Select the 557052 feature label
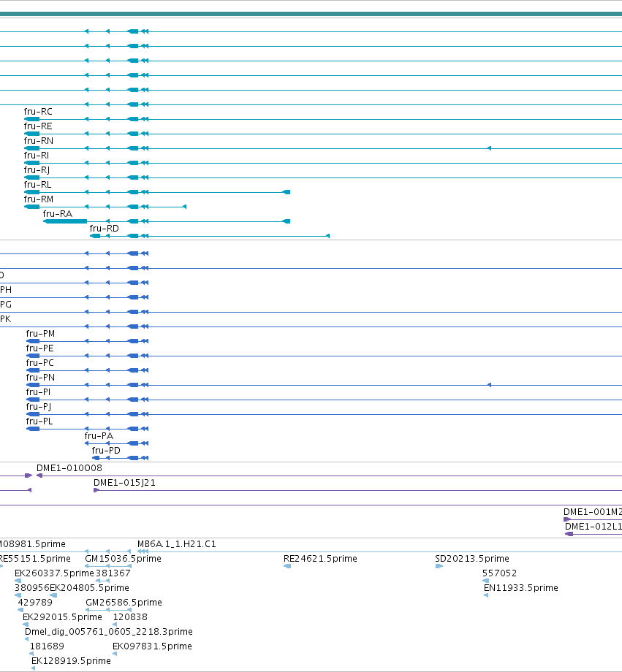The width and height of the screenshot is (622, 672). (499, 573)
